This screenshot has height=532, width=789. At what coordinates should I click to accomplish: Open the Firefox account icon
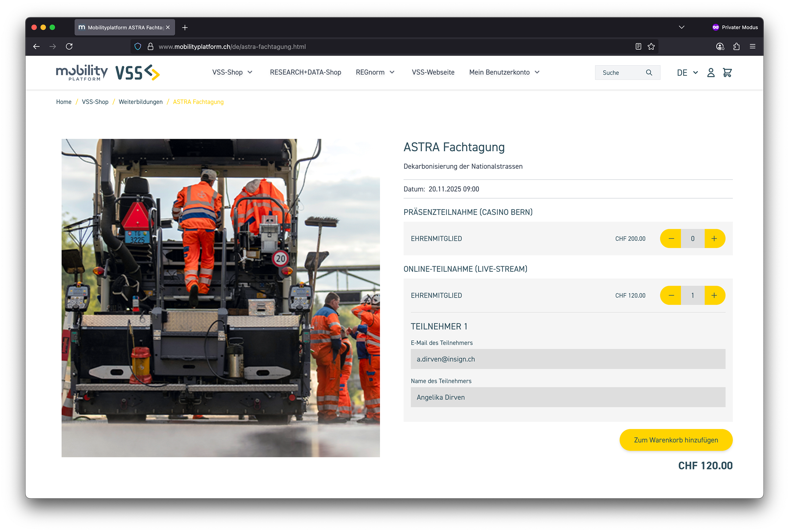[x=720, y=46]
